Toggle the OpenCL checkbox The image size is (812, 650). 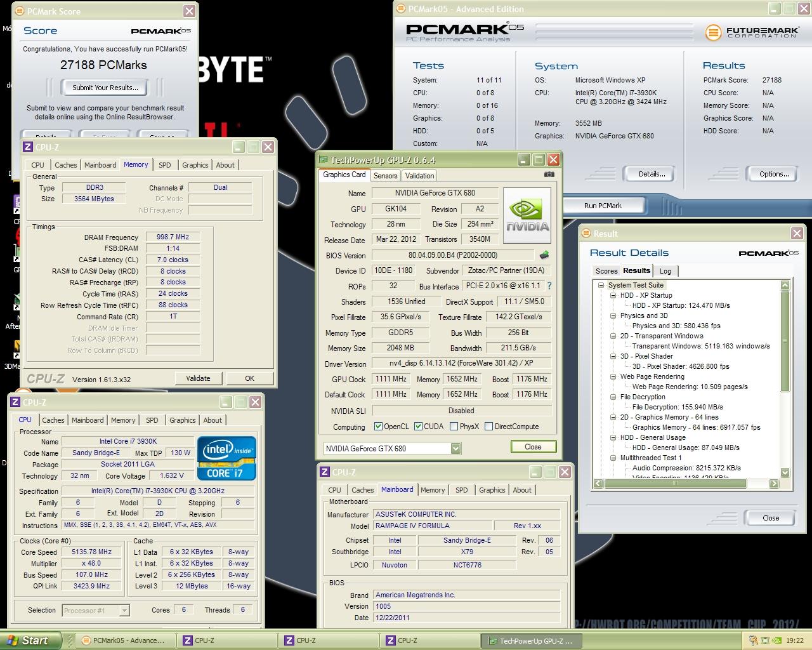tap(378, 427)
